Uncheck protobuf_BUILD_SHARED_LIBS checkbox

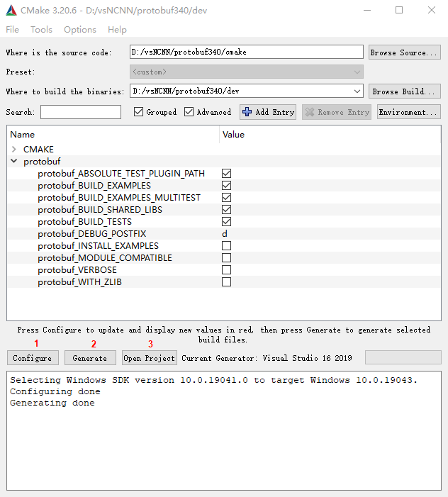(x=227, y=210)
